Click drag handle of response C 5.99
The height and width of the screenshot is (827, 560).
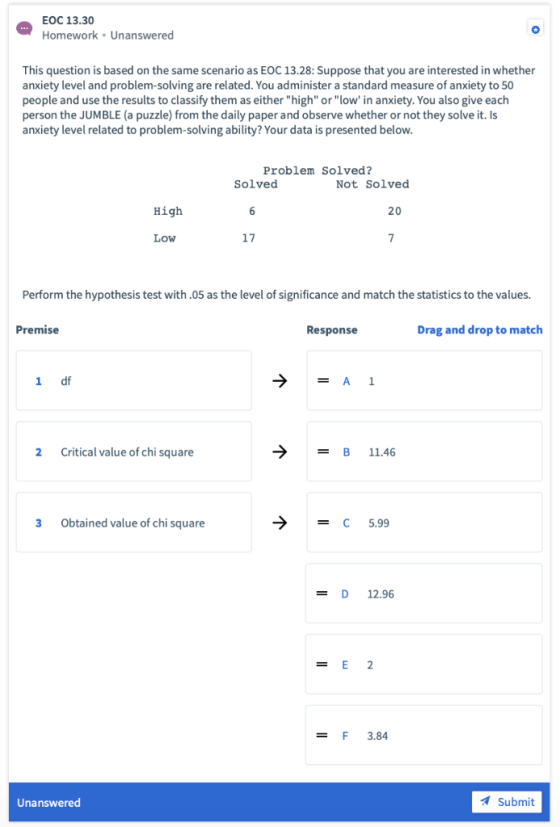coord(323,523)
